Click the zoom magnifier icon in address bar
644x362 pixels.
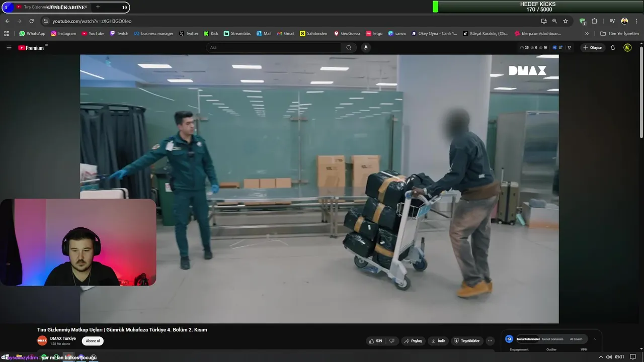point(554,21)
